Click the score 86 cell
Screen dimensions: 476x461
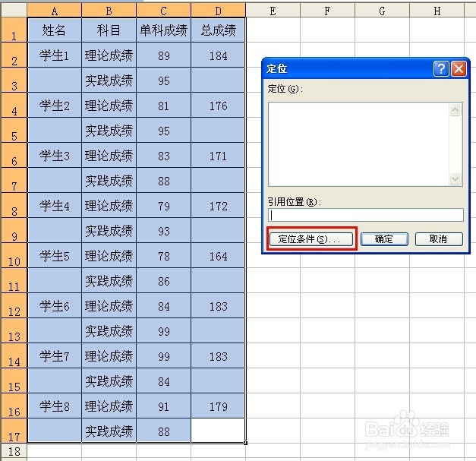click(x=164, y=280)
